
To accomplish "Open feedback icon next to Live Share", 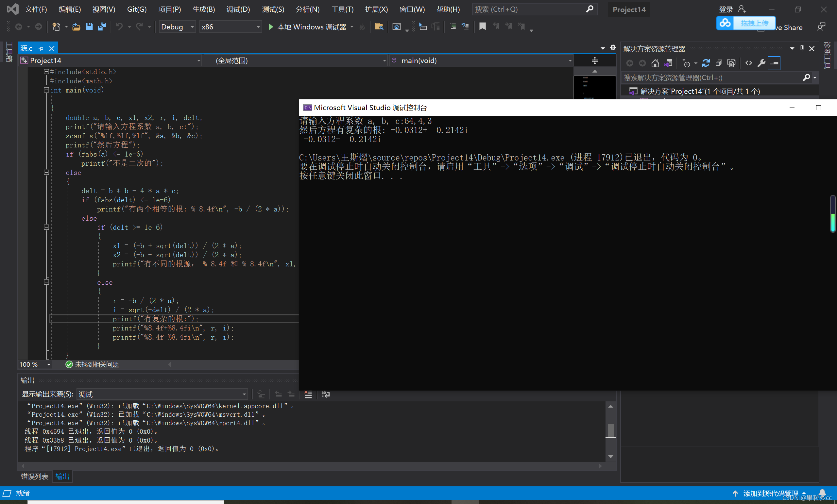I will (x=821, y=27).
